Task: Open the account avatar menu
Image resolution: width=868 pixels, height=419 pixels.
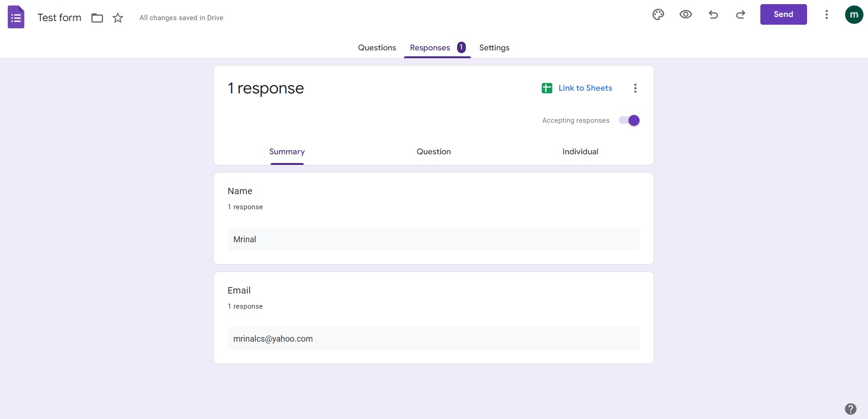Action: tap(854, 14)
